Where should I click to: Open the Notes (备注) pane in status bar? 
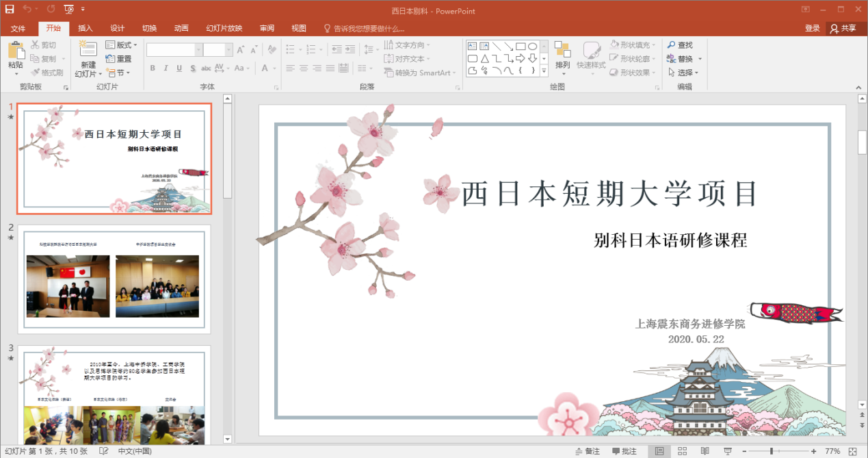click(587, 451)
